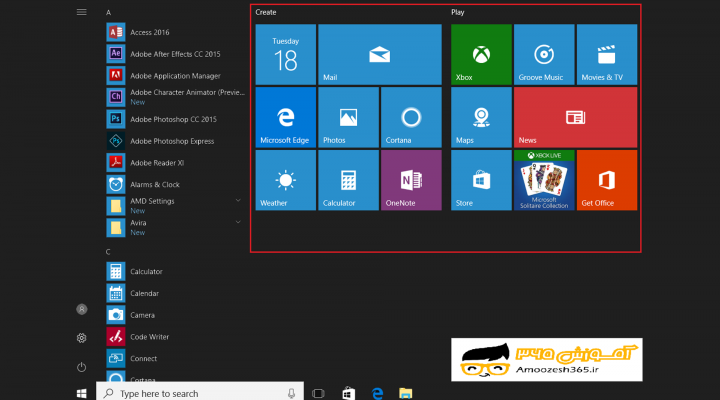Launch the Calculator tile
This screenshot has width=720, height=400.
349,180
